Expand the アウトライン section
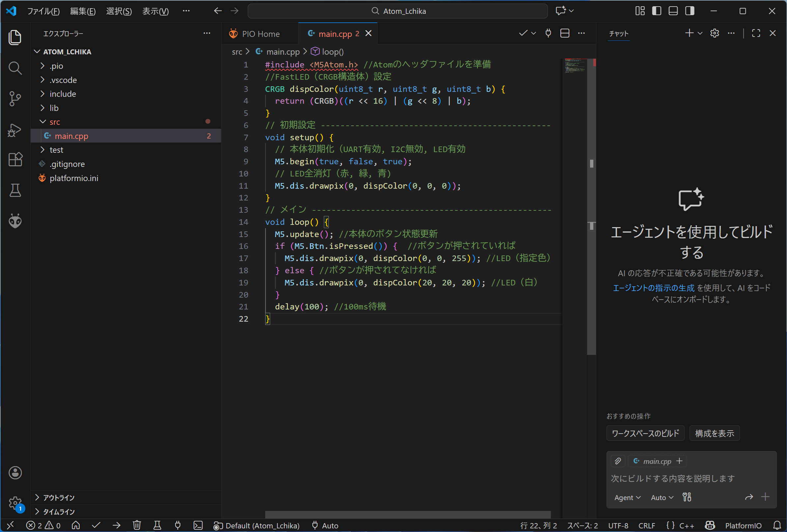The width and height of the screenshot is (787, 532). [x=59, y=497]
